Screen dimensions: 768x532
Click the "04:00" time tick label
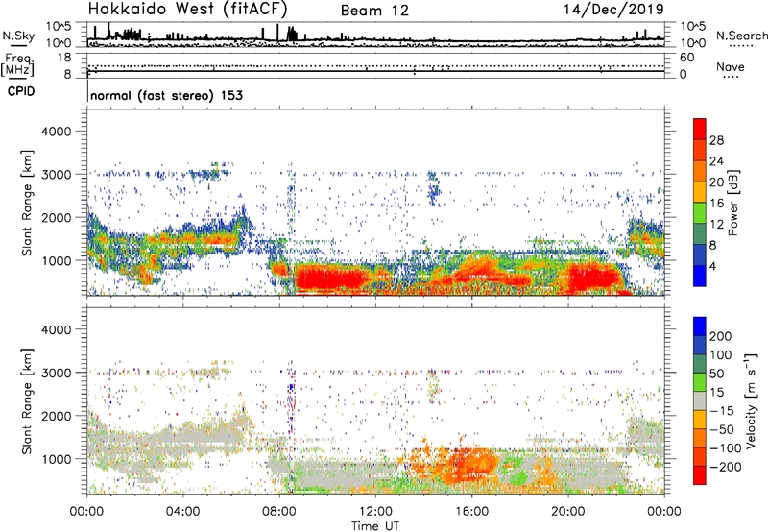(182, 512)
